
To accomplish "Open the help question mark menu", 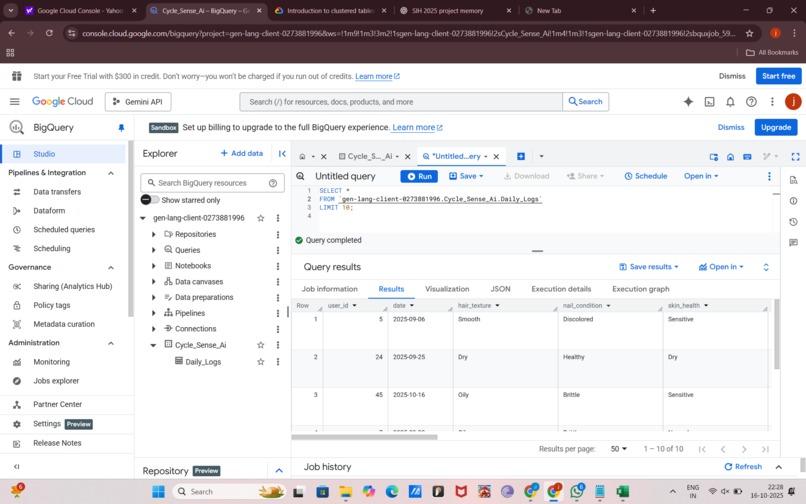I will tap(751, 102).
